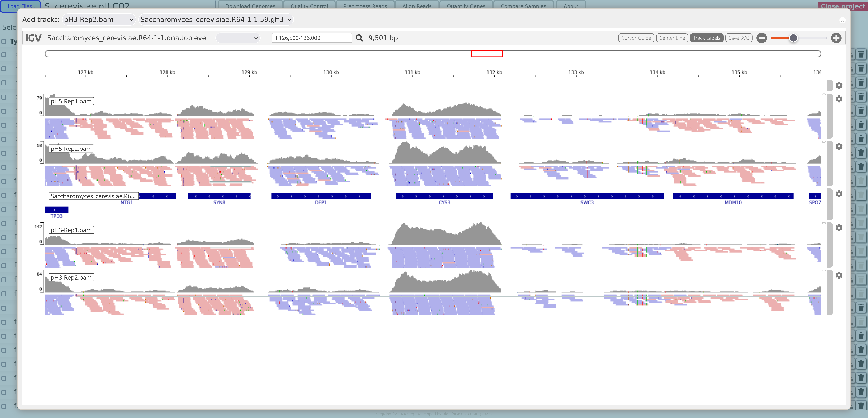Screen dimensions: 868x418
Task: Tick the first row checkbox in background file list
Action: pos(4,55)
